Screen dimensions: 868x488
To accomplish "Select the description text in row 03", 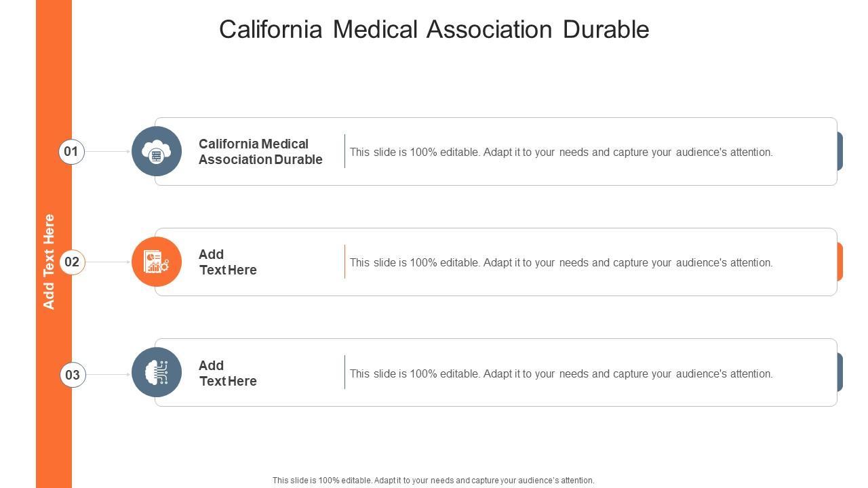I will click(x=561, y=374).
